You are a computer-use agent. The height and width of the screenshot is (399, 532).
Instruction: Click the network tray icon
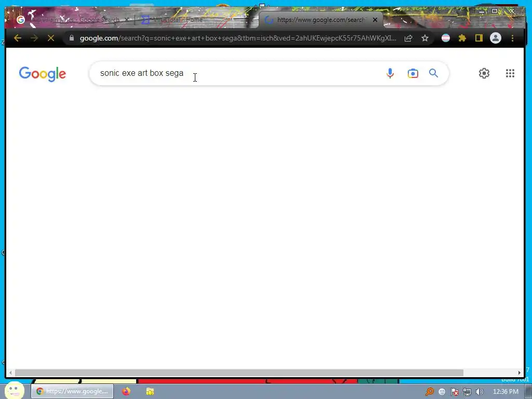pos(467,392)
